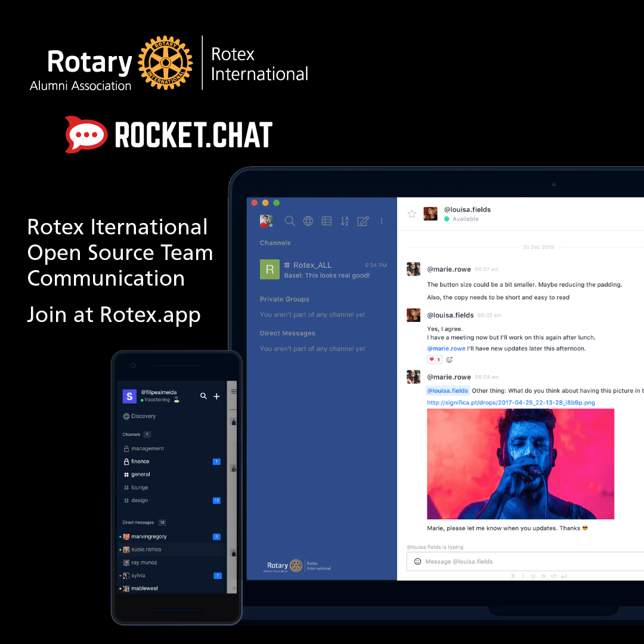
Task: Create new channel with pencil icon
Action: pos(363,221)
